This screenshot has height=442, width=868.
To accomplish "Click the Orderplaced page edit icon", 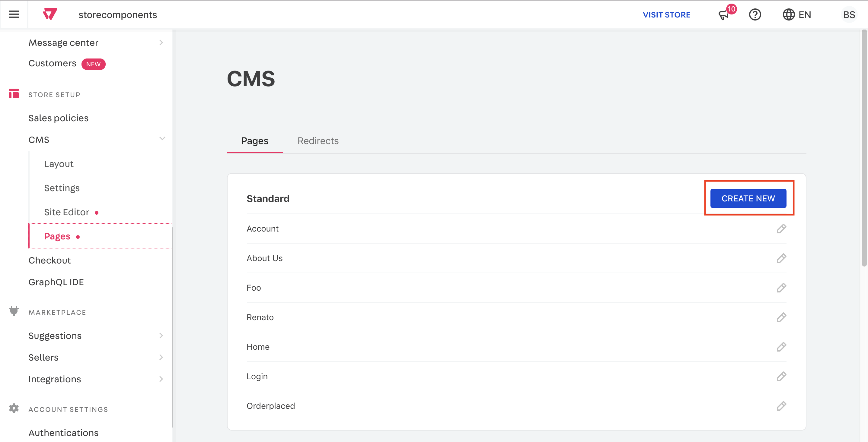I will tap(781, 406).
